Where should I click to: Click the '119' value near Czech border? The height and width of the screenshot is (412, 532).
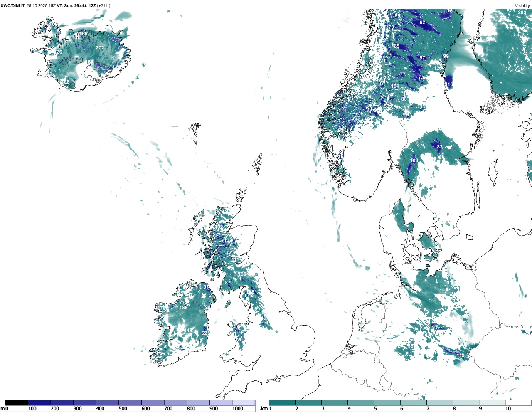coord(461,355)
